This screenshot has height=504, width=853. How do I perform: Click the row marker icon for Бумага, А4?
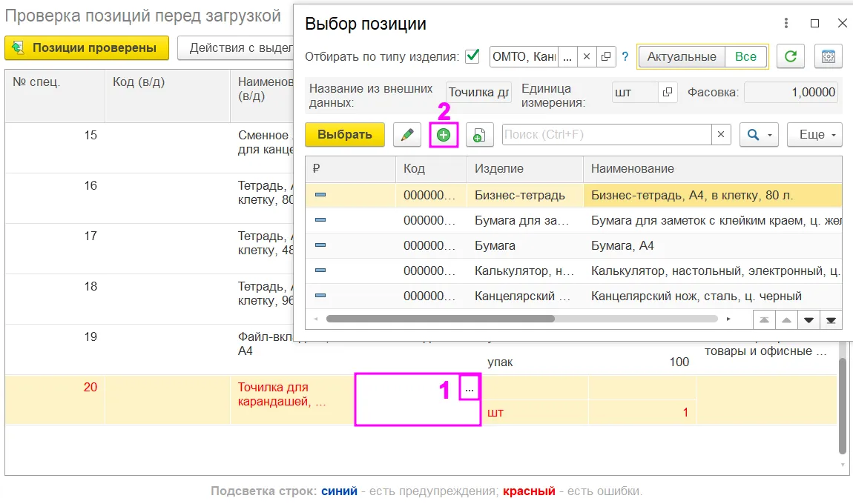(x=320, y=245)
